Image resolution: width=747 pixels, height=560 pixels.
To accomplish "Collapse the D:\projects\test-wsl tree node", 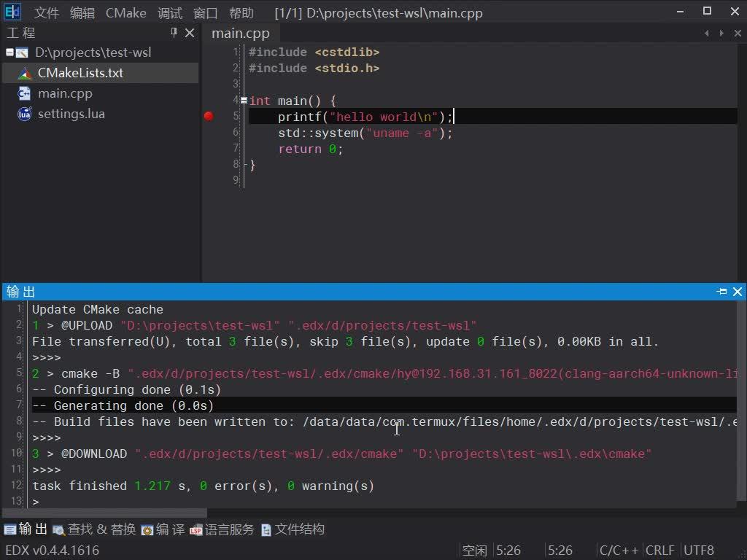I will point(9,52).
